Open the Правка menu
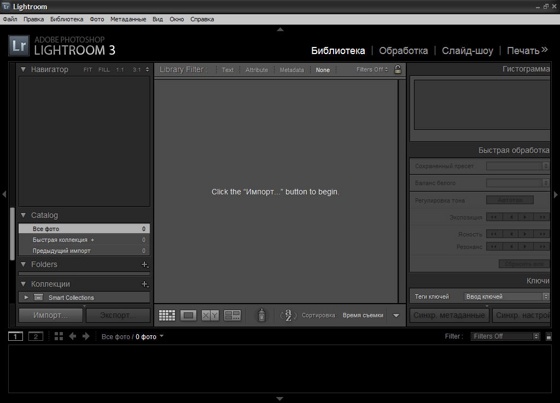 coord(34,19)
